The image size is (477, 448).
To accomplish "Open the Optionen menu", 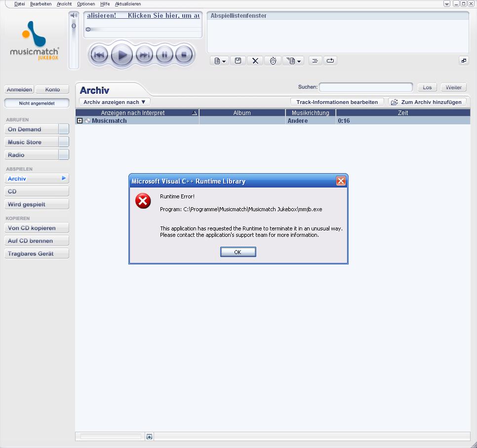I will click(x=86, y=4).
